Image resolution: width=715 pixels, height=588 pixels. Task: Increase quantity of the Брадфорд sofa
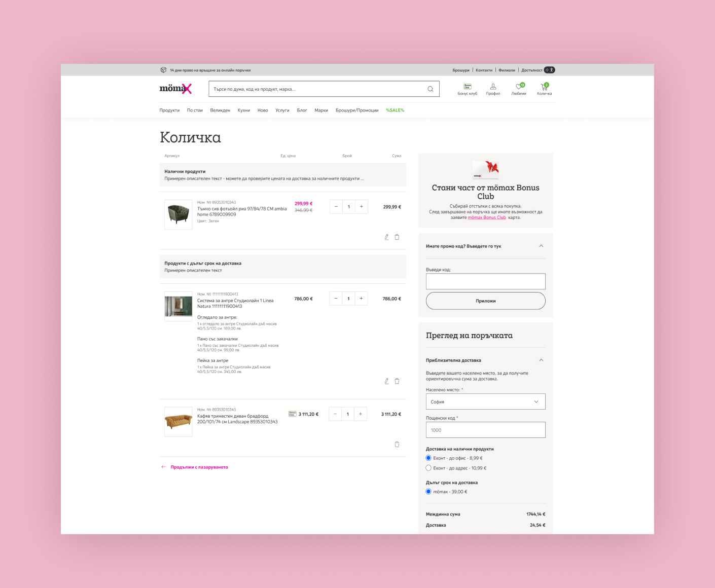[x=361, y=414]
